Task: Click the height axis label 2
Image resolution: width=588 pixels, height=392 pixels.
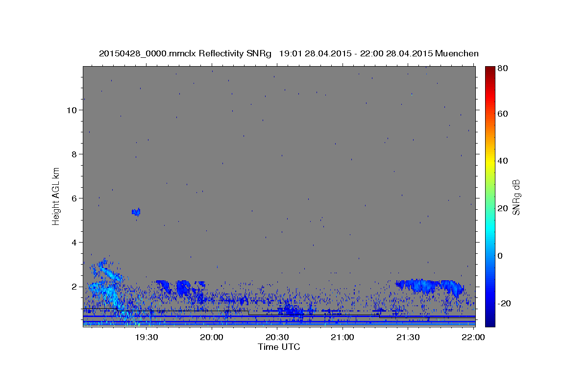Action: [x=75, y=287]
